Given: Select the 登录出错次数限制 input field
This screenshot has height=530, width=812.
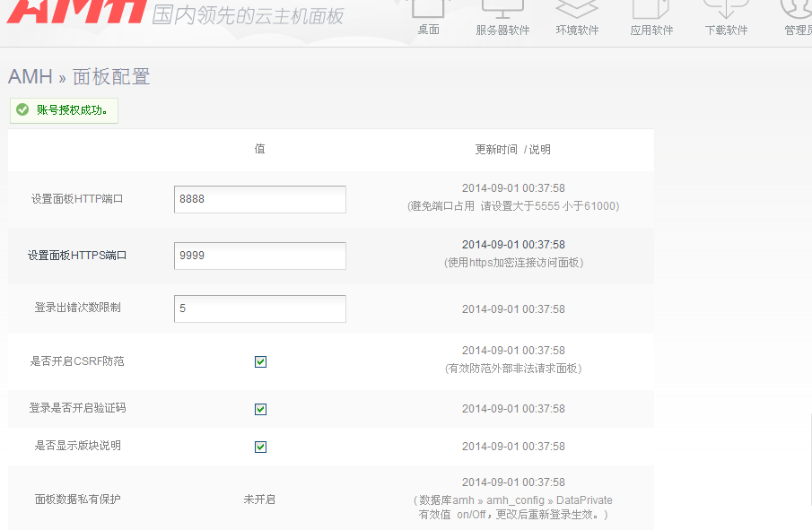Looking at the screenshot, I should click(x=260, y=308).
